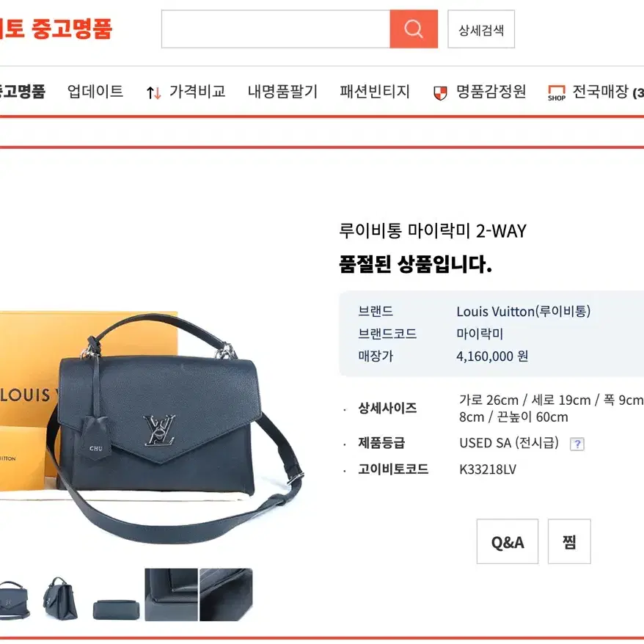The width and height of the screenshot is (644, 644).
Task: Click the search text field
Action: 276,29
